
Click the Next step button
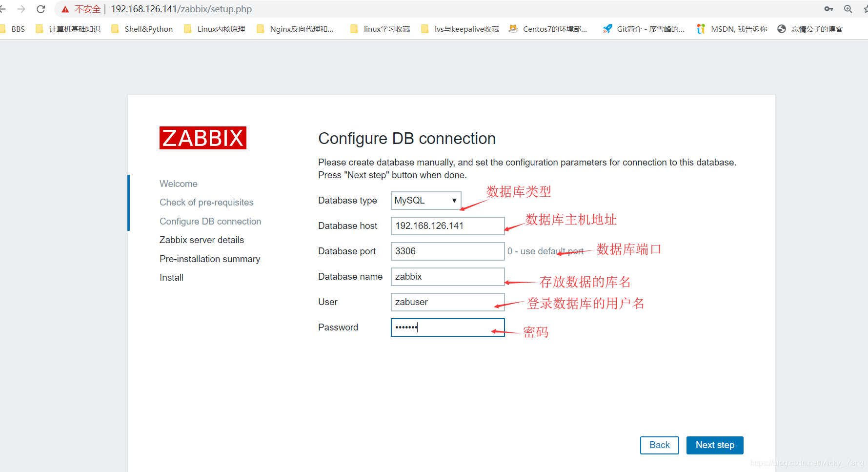coord(715,445)
